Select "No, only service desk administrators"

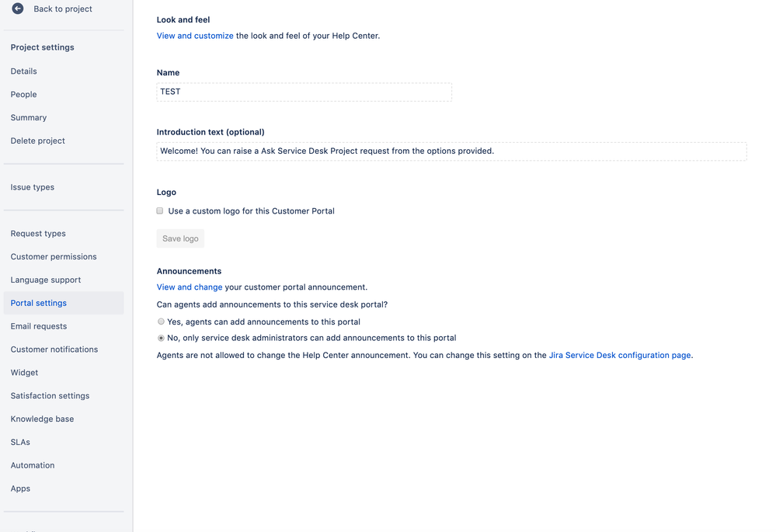(x=161, y=337)
